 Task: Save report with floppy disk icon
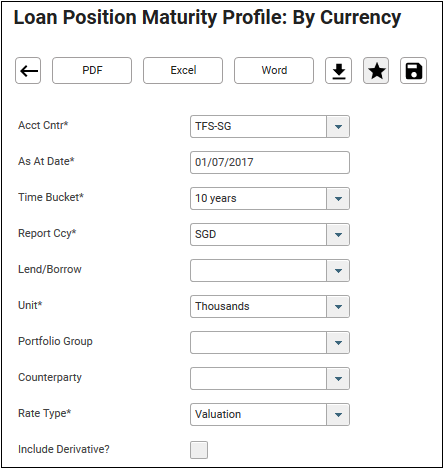[413, 71]
